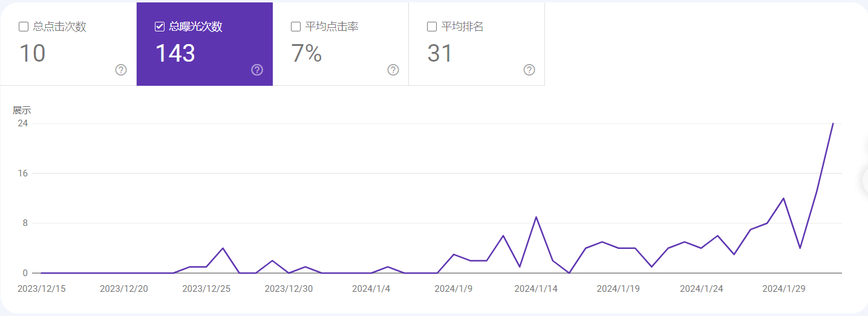Screen dimensions: 868x316
Task: Click the y-axis label 16
Action: coord(22,173)
